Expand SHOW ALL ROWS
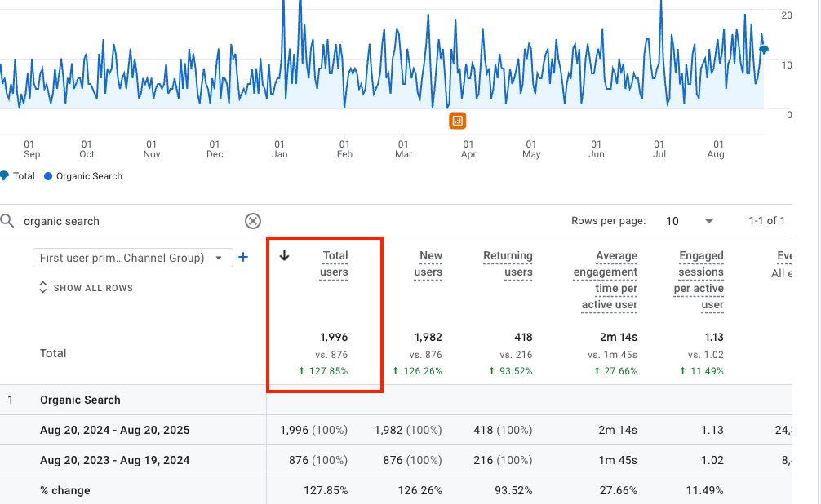Viewport: 821px width, 504px height. point(91,287)
